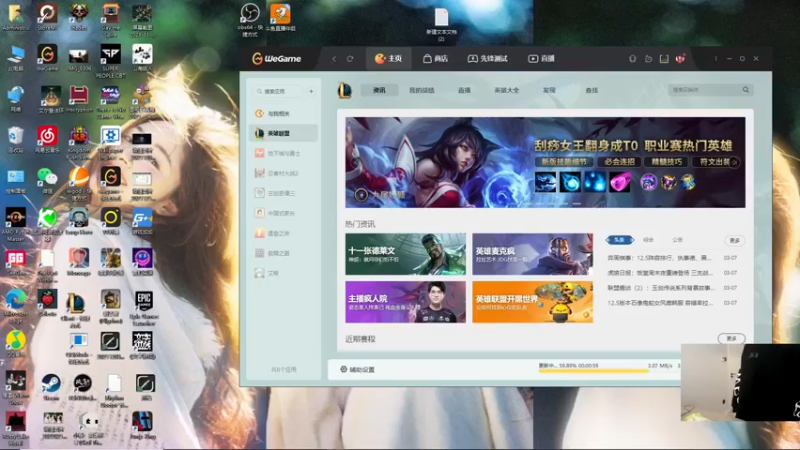Image resolution: width=800 pixels, height=450 pixels.
Task: Select 英雄联盟 in the sidebar
Action: 284,133
